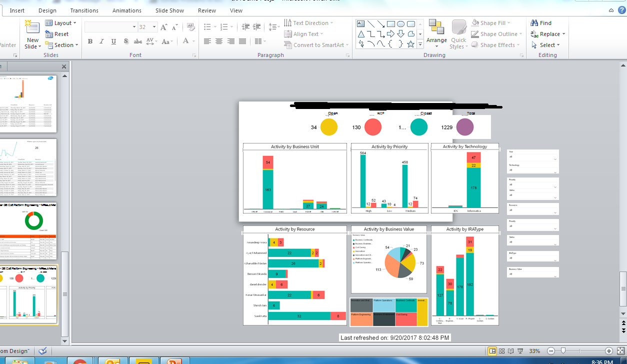Screen dimensions: 627x364
Task: Click the Decrease Font Size icon
Action: coord(175,27)
